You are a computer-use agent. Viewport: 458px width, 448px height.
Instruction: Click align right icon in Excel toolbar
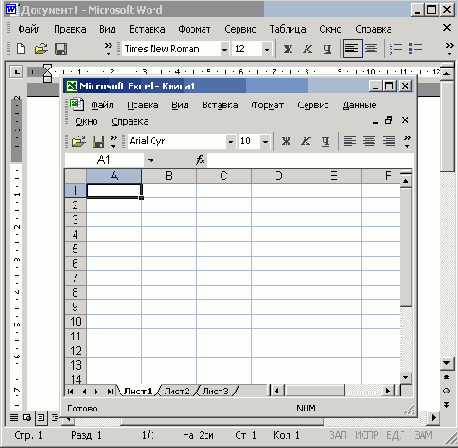click(389, 141)
